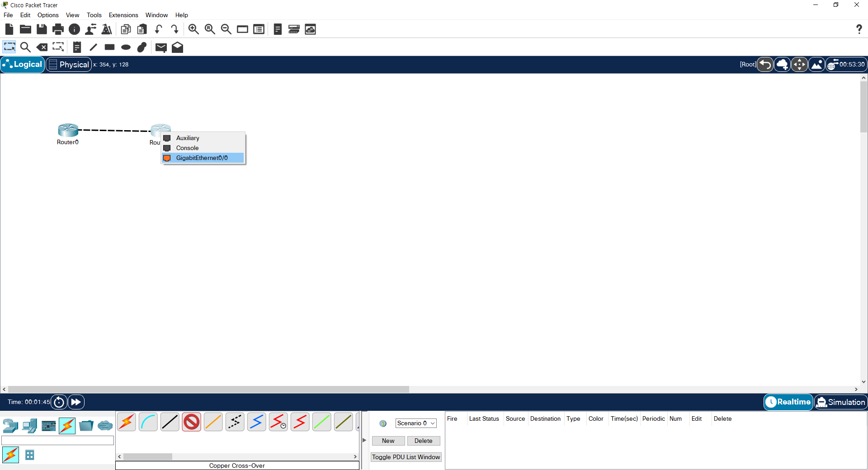Print the workspace with the printer icon
The image size is (868, 470).
(x=58, y=29)
